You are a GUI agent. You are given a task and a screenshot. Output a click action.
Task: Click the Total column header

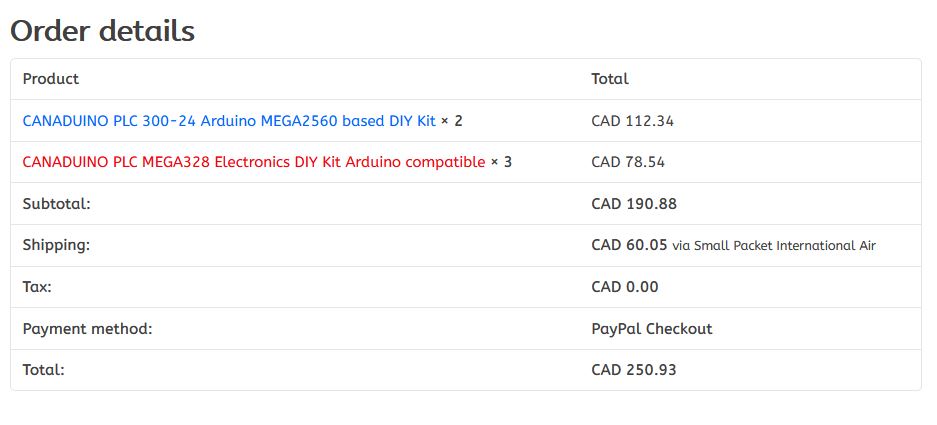pyautogui.click(x=610, y=79)
